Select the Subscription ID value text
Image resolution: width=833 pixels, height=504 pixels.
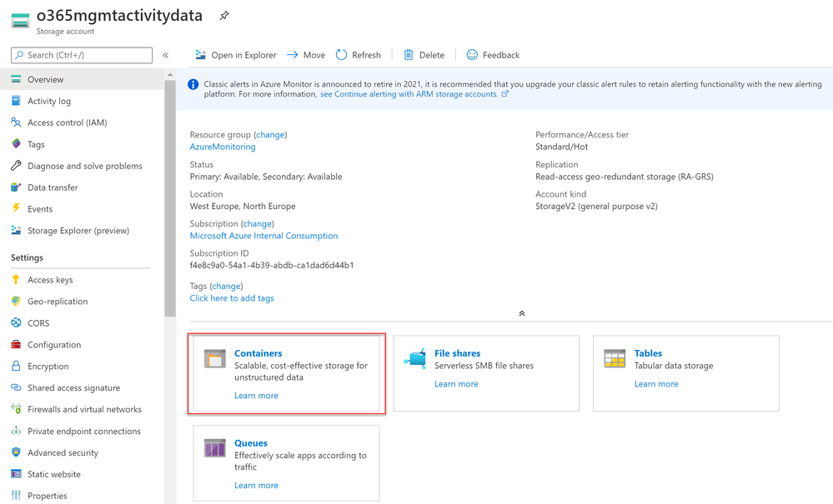pyautogui.click(x=272, y=265)
